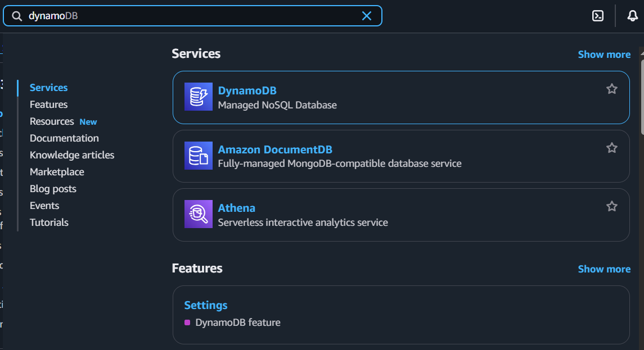The height and width of the screenshot is (350, 644).
Task: Click into the dynamoDB search field
Action: pos(192,16)
